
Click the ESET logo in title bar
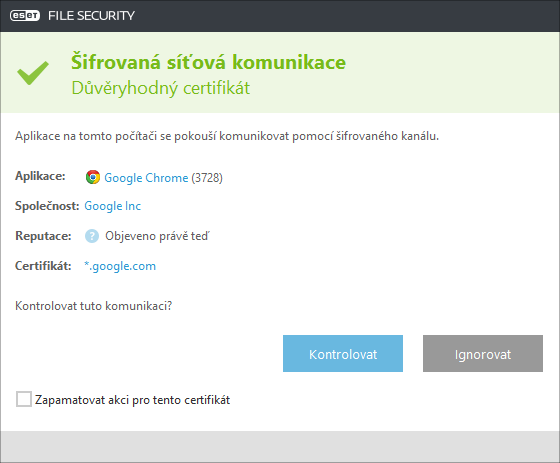[x=25, y=16]
